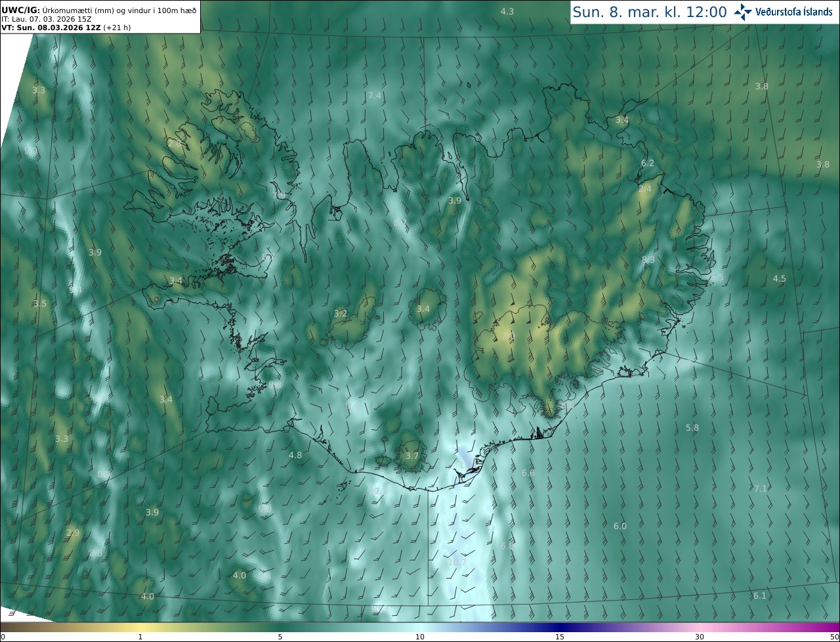The width and height of the screenshot is (840, 642).
Task: Click the 10.7 value in light plume
Action: click(x=457, y=563)
